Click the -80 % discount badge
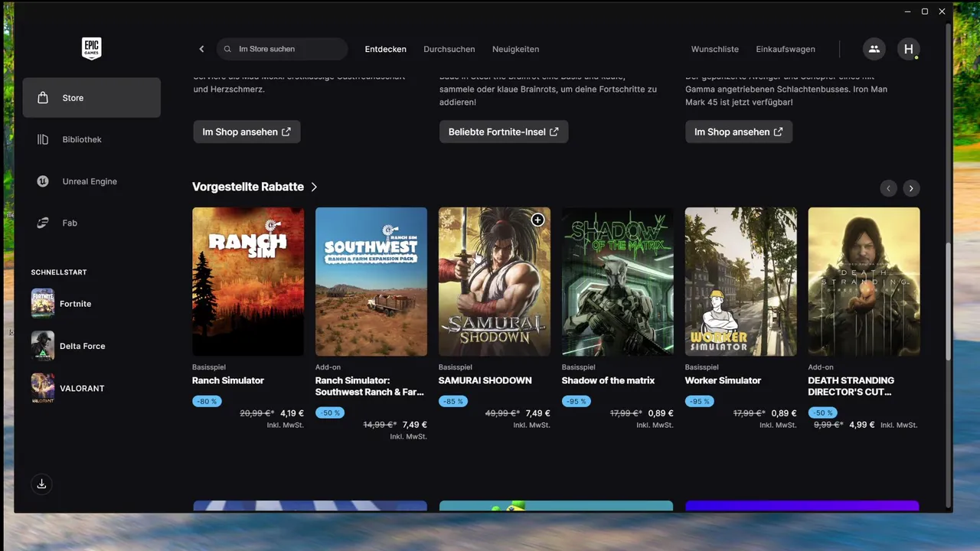This screenshot has height=551, width=980. click(207, 401)
